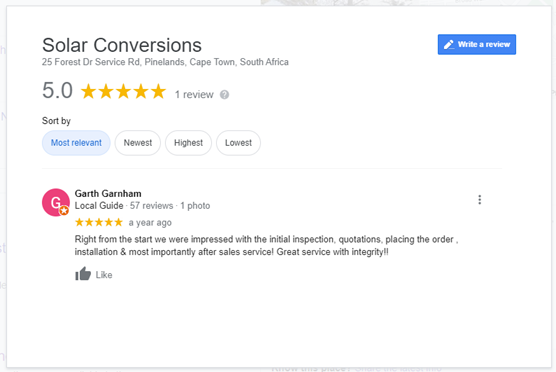Click the Solar Conversions heading
This screenshot has width=556, height=372.
tap(122, 45)
